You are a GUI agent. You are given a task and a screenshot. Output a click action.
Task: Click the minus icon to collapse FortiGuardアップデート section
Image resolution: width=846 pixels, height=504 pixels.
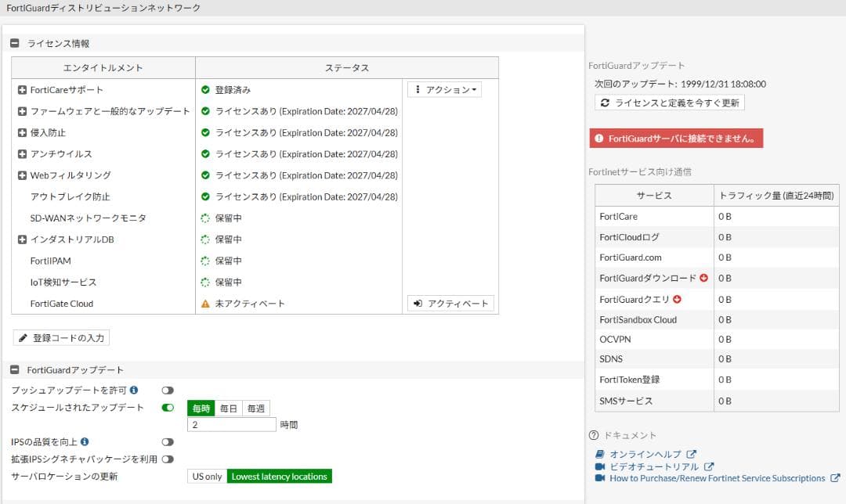tap(13, 369)
